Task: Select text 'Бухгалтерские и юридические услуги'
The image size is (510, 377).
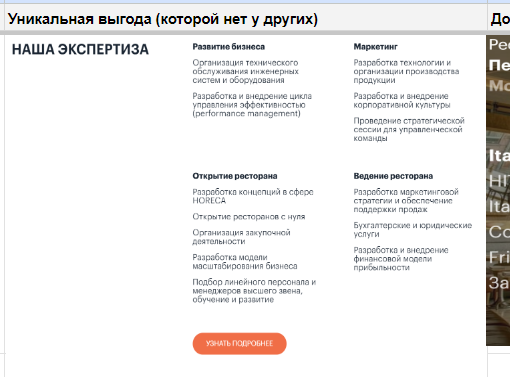Action: click(x=413, y=230)
